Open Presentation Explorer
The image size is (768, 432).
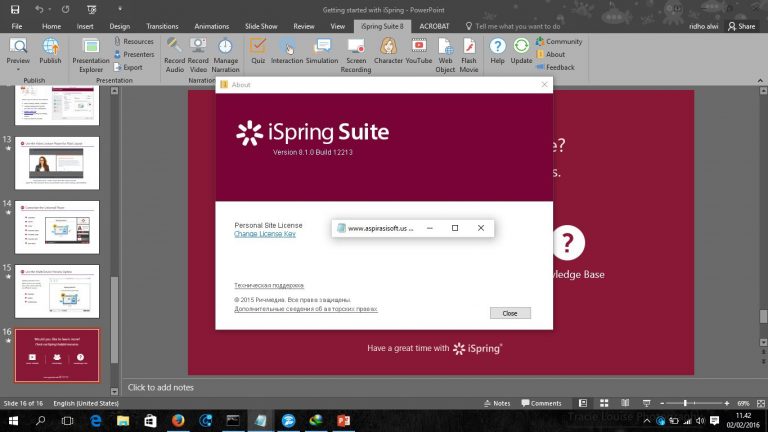91,55
